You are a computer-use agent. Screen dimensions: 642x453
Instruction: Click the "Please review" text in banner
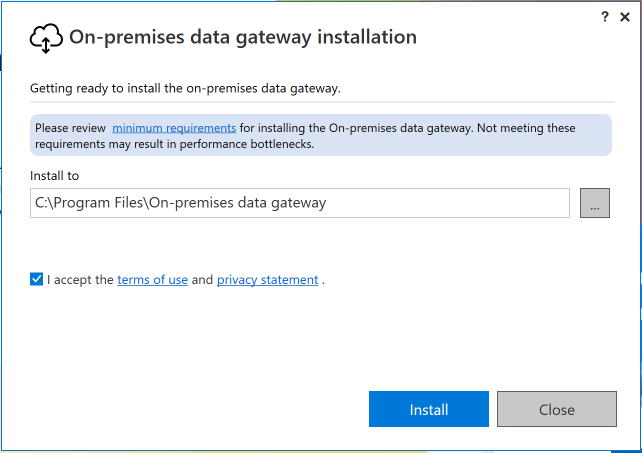click(70, 128)
